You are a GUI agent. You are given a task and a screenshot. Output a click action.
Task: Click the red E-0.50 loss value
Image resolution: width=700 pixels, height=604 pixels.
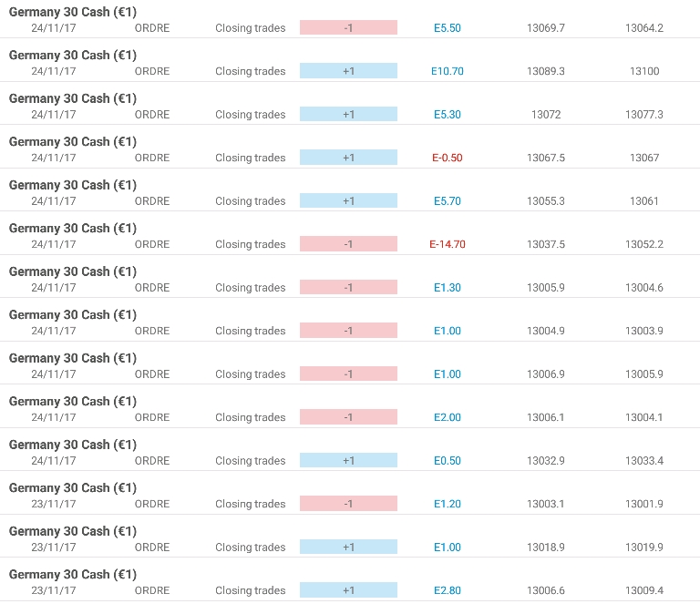[x=447, y=158]
